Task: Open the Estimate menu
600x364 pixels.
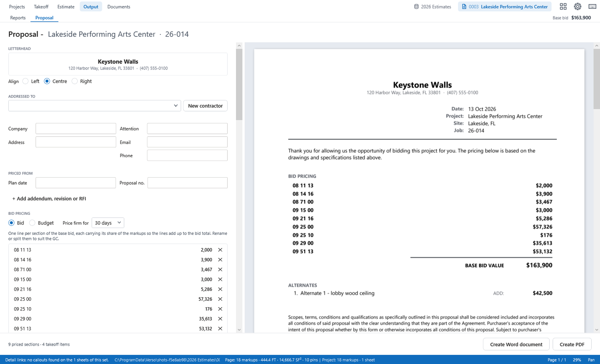Action: [66, 7]
